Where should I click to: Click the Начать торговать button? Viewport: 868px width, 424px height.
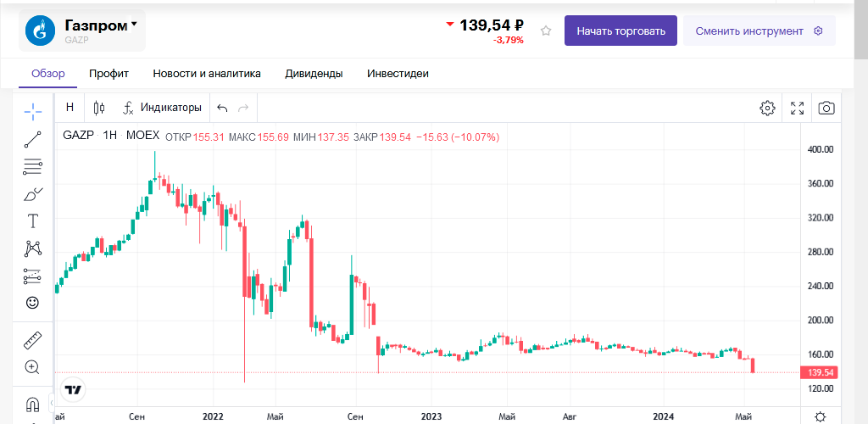tap(620, 31)
